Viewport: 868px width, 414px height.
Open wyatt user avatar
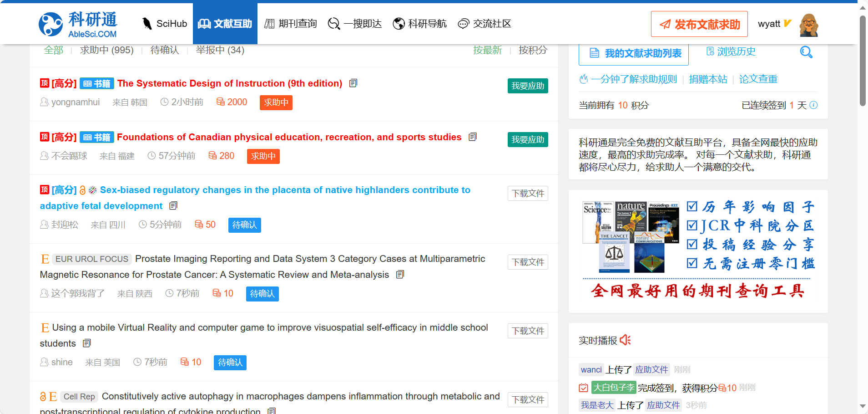click(x=808, y=25)
